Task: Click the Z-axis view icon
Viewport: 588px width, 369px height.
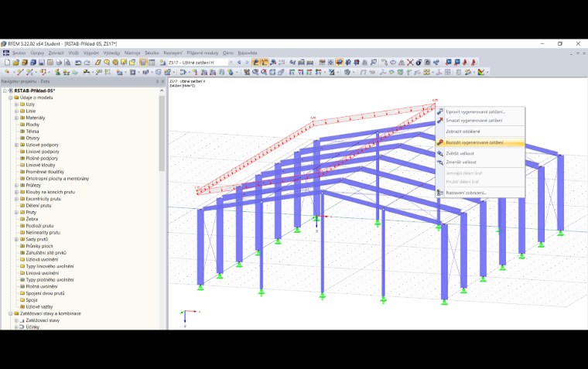Action: pyautogui.click(x=309, y=72)
